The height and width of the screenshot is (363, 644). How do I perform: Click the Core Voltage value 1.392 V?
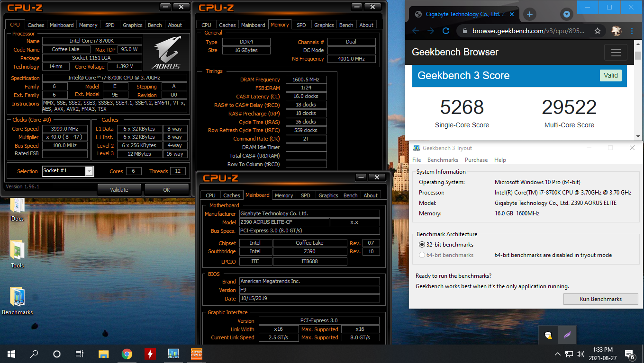pyautogui.click(x=125, y=67)
